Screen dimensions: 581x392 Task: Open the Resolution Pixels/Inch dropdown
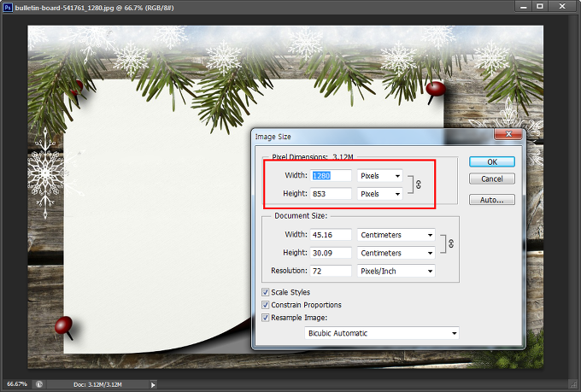396,272
